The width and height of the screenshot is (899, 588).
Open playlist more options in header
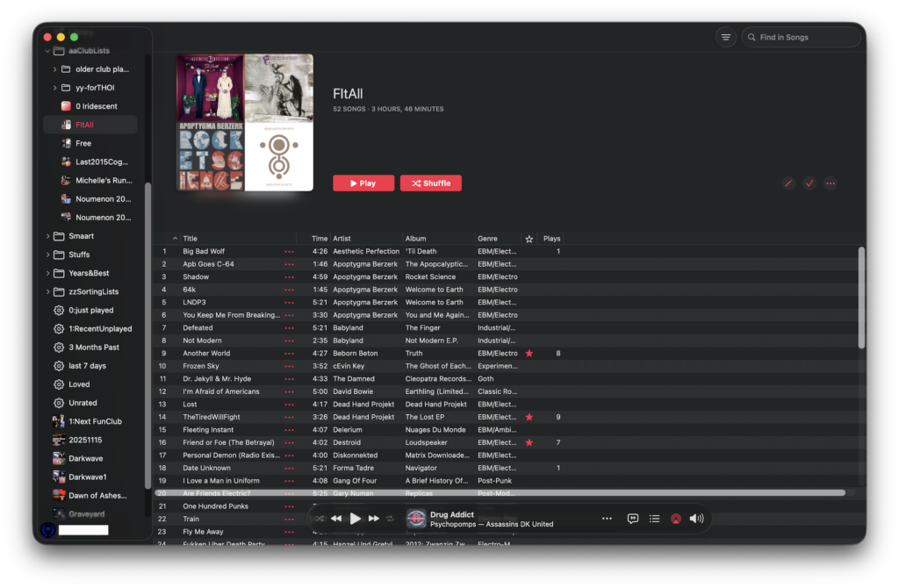click(831, 183)
